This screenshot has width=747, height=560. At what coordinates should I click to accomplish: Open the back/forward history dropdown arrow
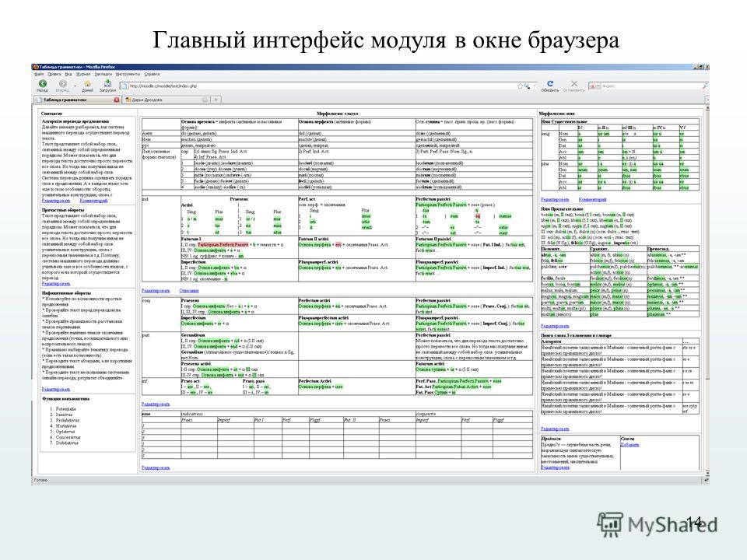pos(75,86)
